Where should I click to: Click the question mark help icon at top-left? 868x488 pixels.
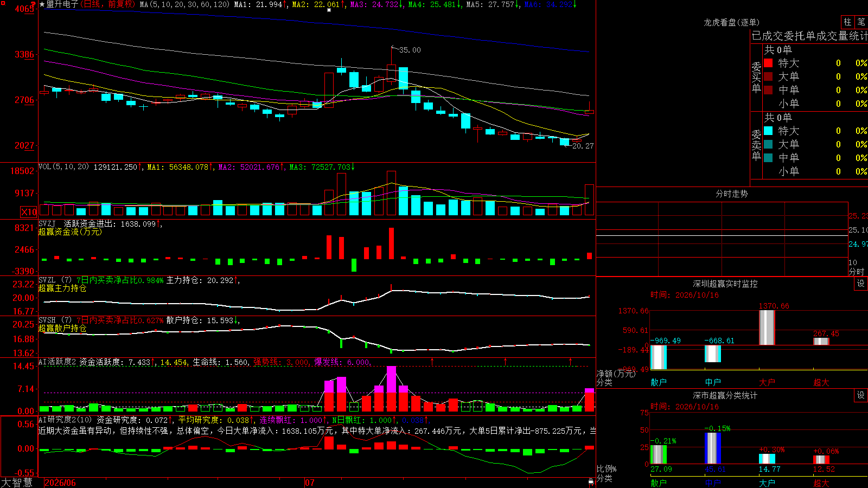tap(33, 4)
